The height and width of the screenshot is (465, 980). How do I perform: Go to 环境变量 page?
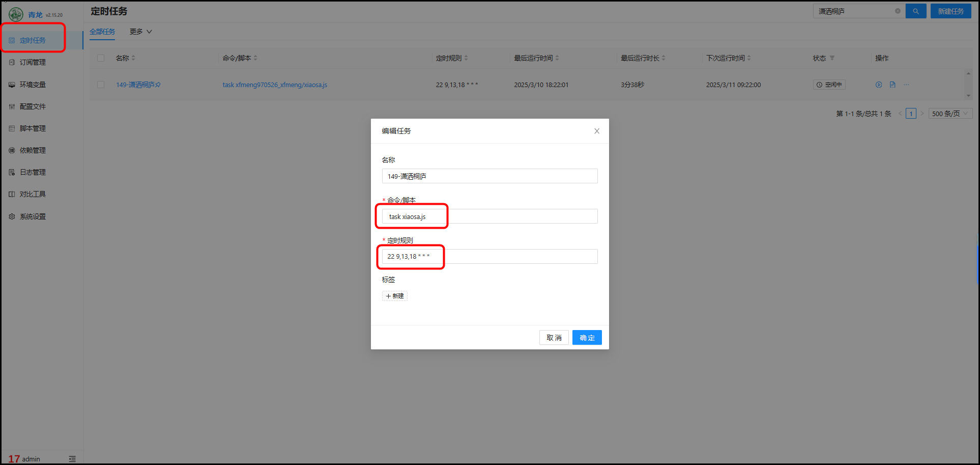click(33, 85)
